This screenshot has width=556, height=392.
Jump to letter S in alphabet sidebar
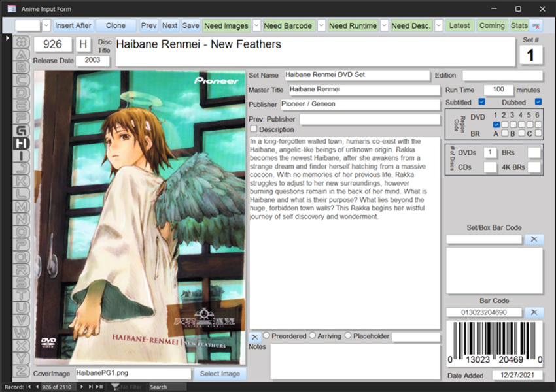coord(22,282)
